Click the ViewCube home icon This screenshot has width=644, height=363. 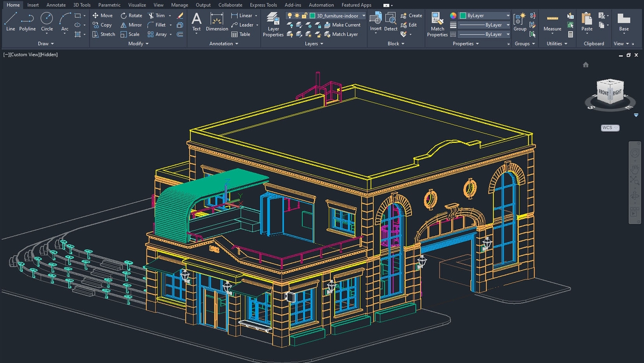[585, 65]
